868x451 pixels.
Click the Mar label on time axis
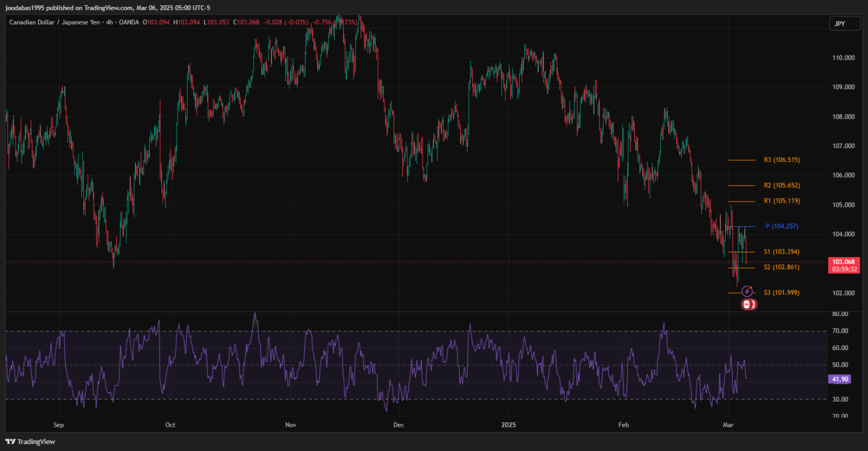tap(729, 424)
